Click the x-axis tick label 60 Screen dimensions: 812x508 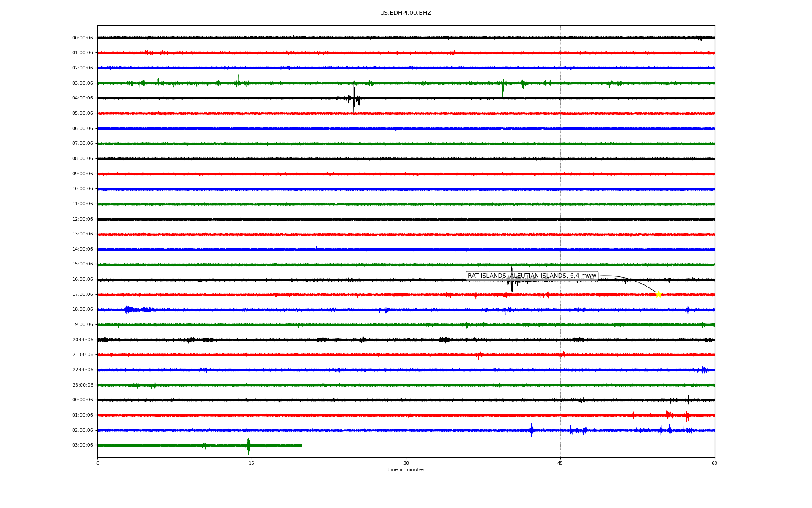point(714,463)
